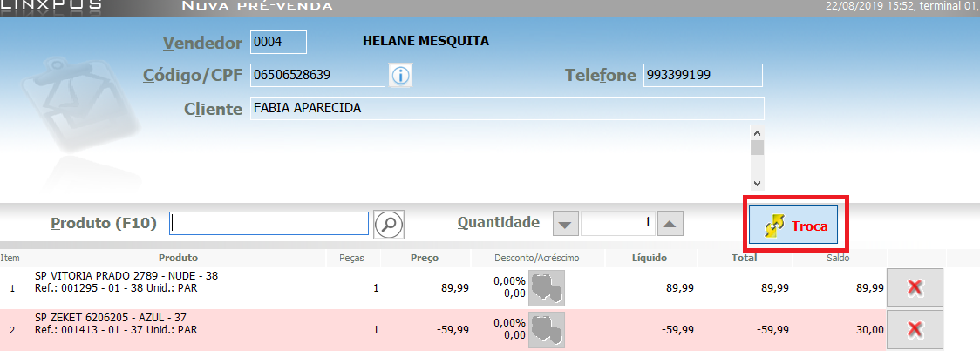Click the Vendedor code field
The image size is (980, 357).
(x=278, y=42)
